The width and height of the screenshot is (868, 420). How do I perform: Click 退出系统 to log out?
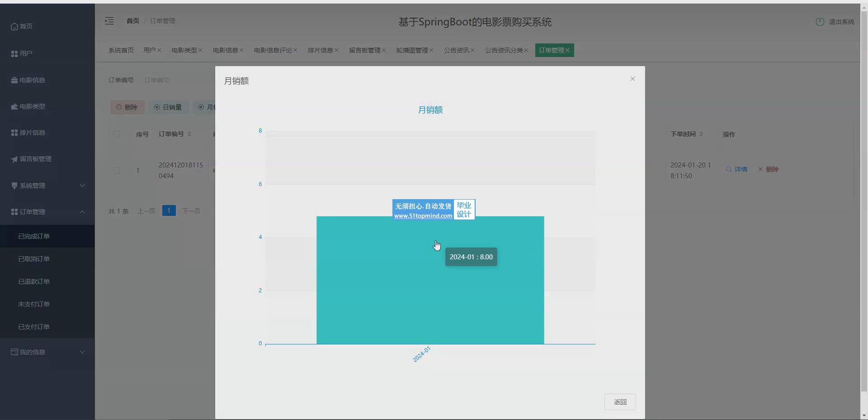click(841, 22)
